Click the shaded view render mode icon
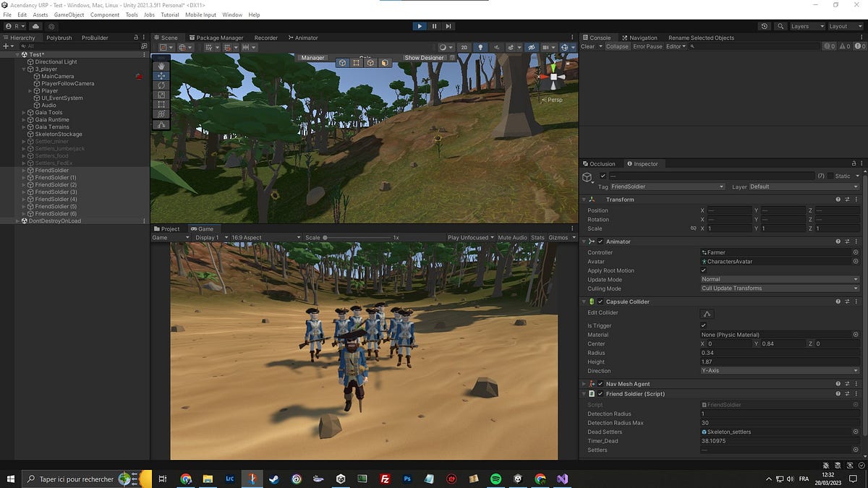Image resolution: width=868 pixels, height=488 pixels. tap(441, 47)
